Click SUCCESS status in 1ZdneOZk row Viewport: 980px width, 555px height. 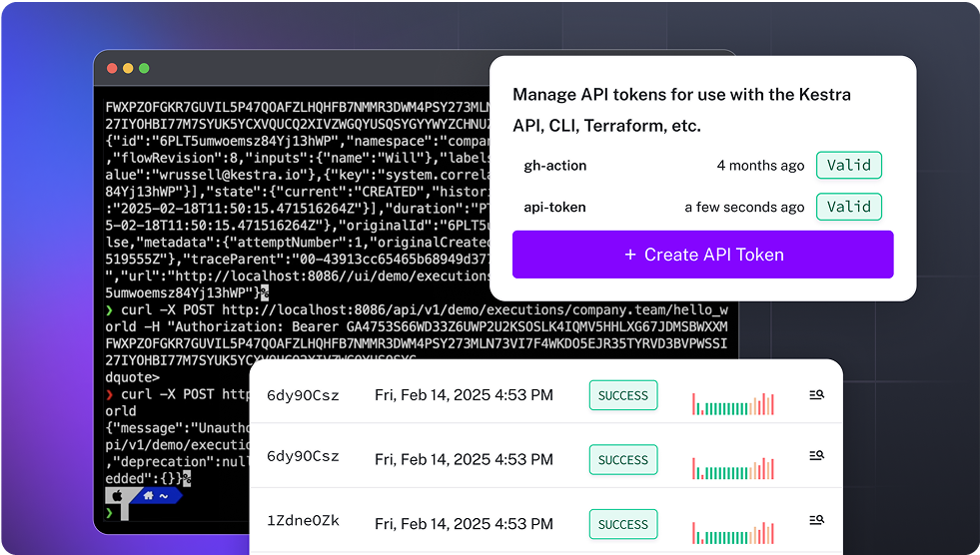tap(623, 524)
